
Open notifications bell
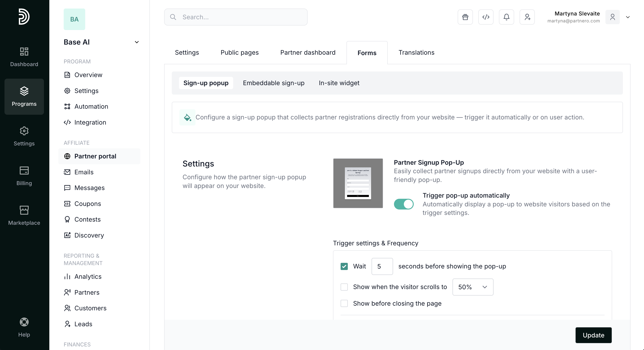click(506, 17)
